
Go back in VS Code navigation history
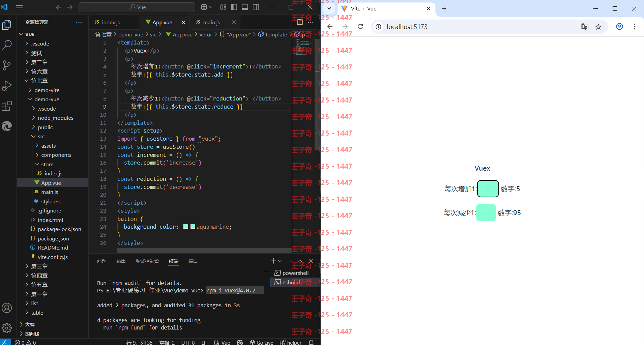(x=59, y=7)
